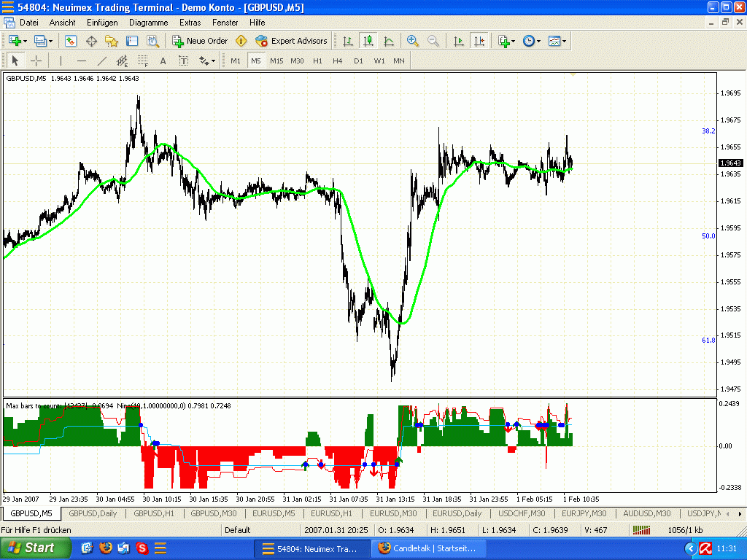Viewport: 747px width, 560px height.
Task: Open the Diagramme menu
Action: coord(148,23)
